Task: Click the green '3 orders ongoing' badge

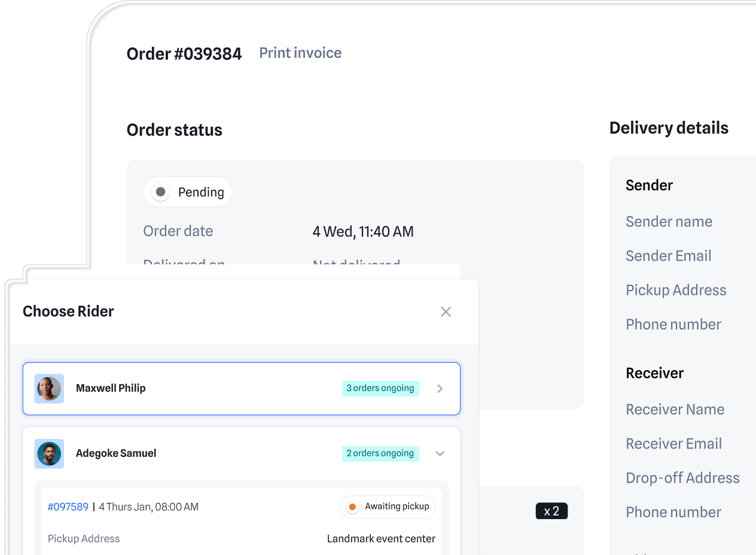Action: click(380, 388)
